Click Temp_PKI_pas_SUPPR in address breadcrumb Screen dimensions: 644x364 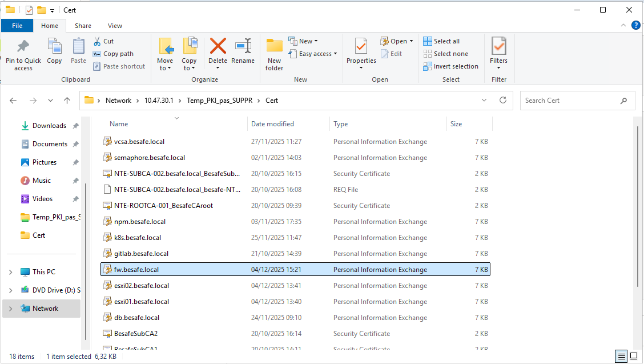click(219, 101)
